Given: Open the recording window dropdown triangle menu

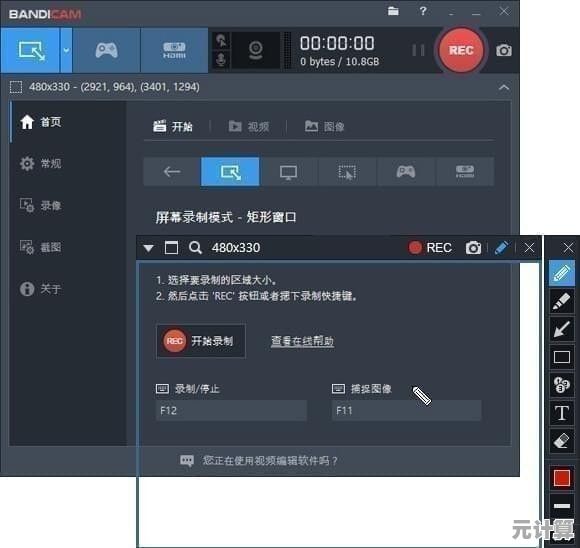Looking at the screenshot, I should pyautogui.click(x=149, y=248).
